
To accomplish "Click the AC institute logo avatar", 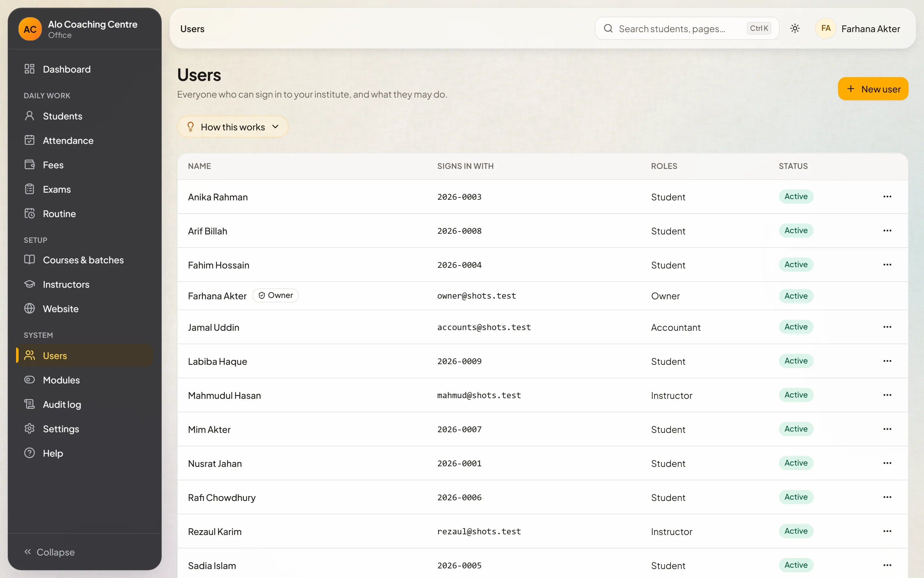I will point(30,29).
